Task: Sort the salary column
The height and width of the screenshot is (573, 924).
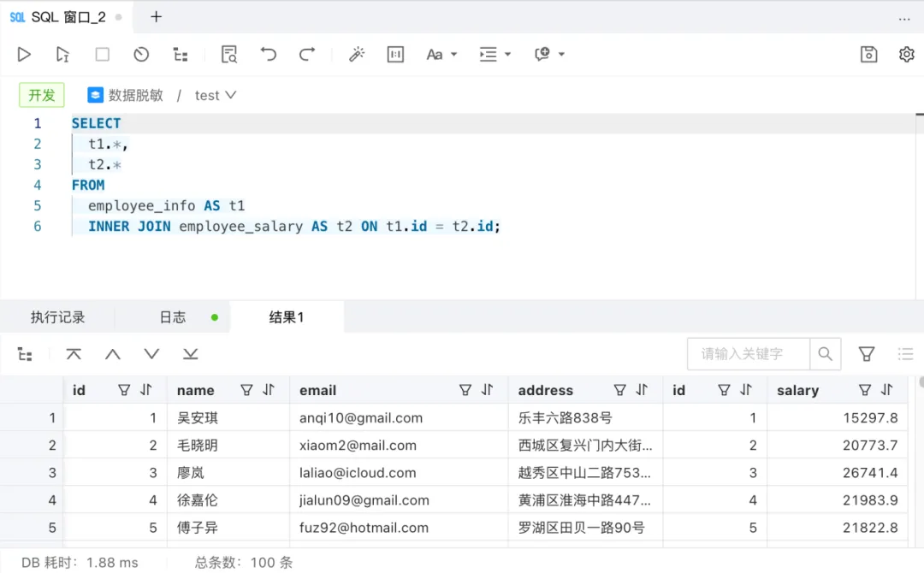Action: 887,390
